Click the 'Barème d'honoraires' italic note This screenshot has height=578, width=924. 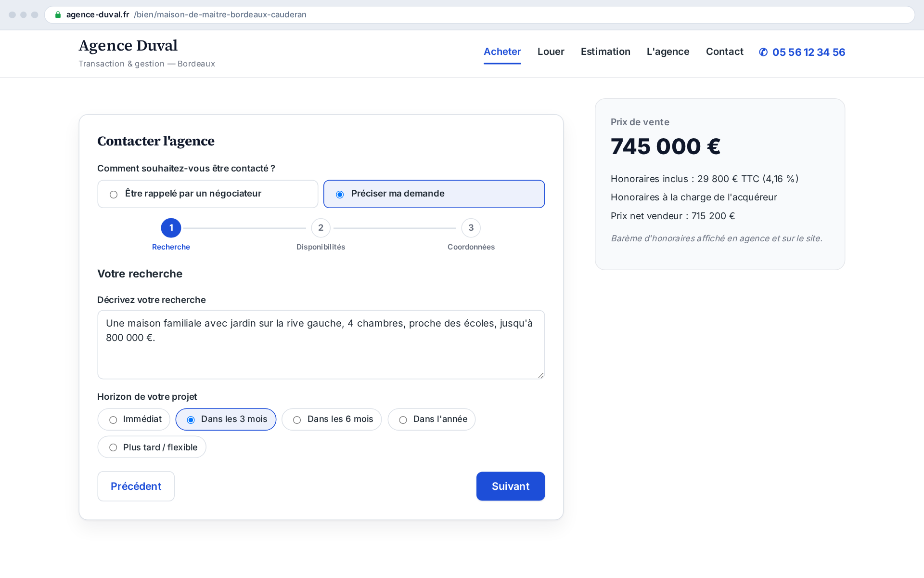click(716, 238)
